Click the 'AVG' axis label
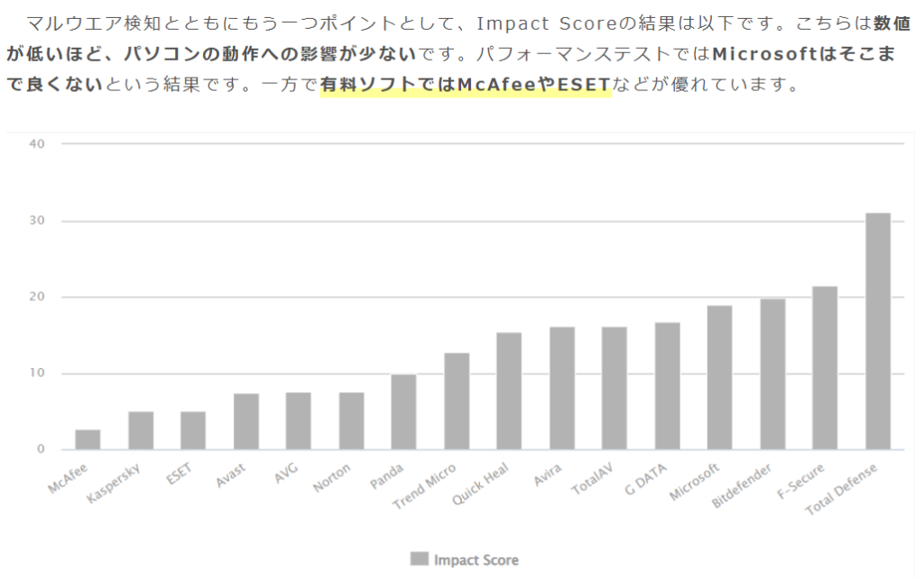The width and height of the screenshot is (924, 579). [286, 473]
